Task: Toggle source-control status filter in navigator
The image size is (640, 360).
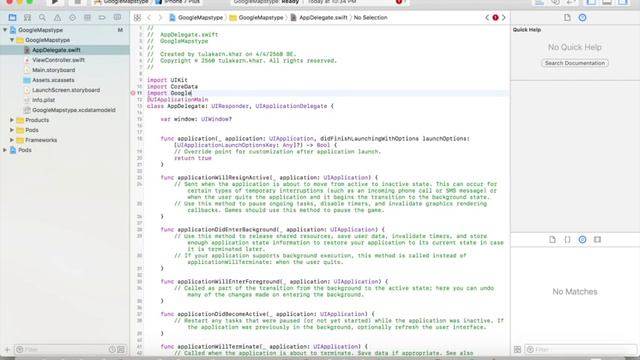Action: tap(121, 350)
